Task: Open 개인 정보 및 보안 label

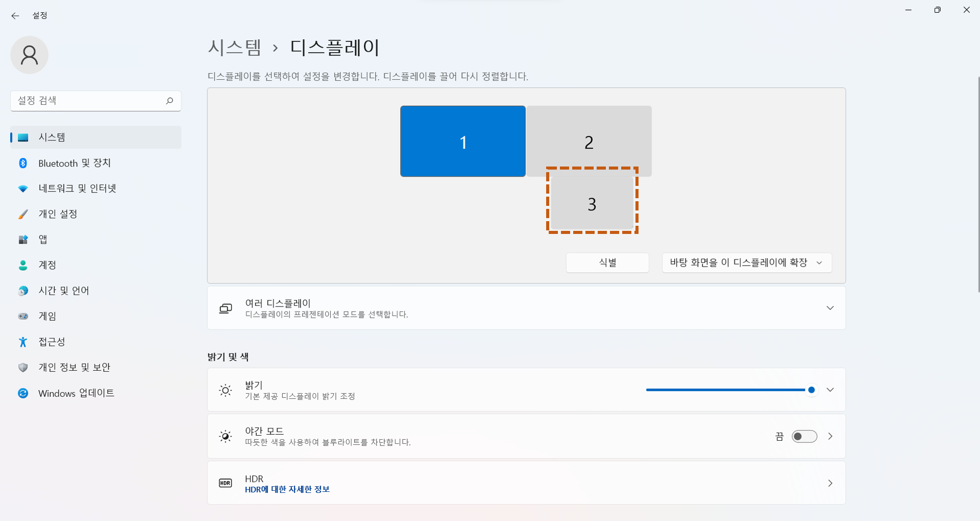Action: point(75,367)
